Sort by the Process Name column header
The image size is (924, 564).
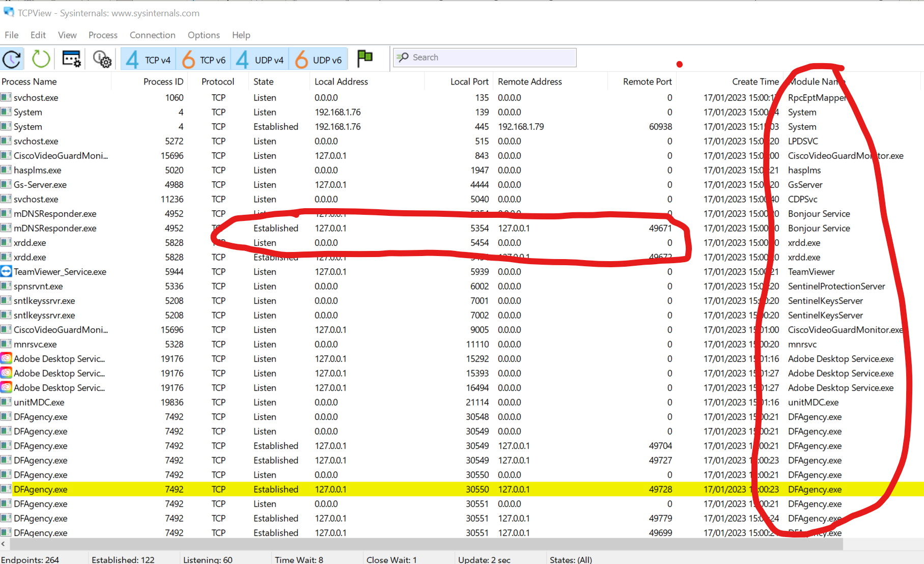point(29,82)
